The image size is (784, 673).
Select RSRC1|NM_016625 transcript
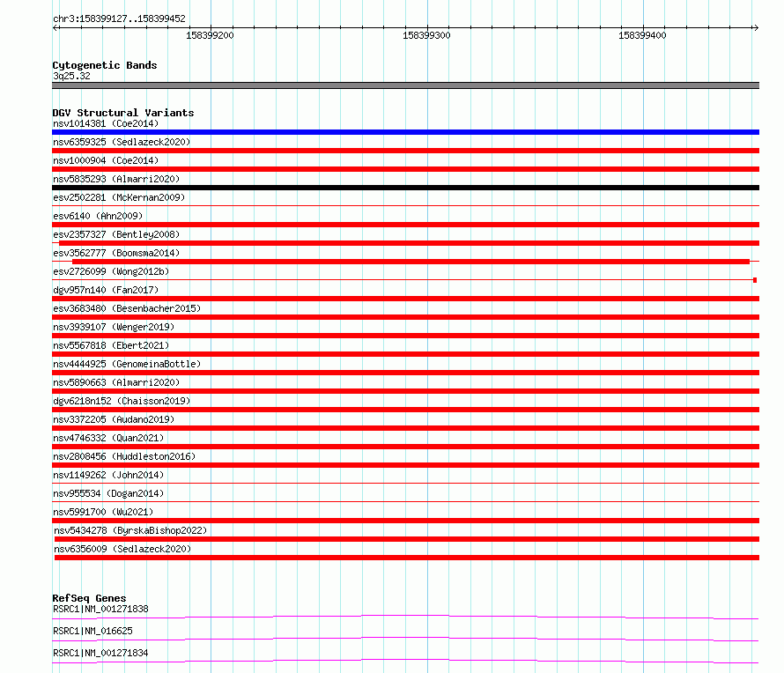(x=92, y=631)
